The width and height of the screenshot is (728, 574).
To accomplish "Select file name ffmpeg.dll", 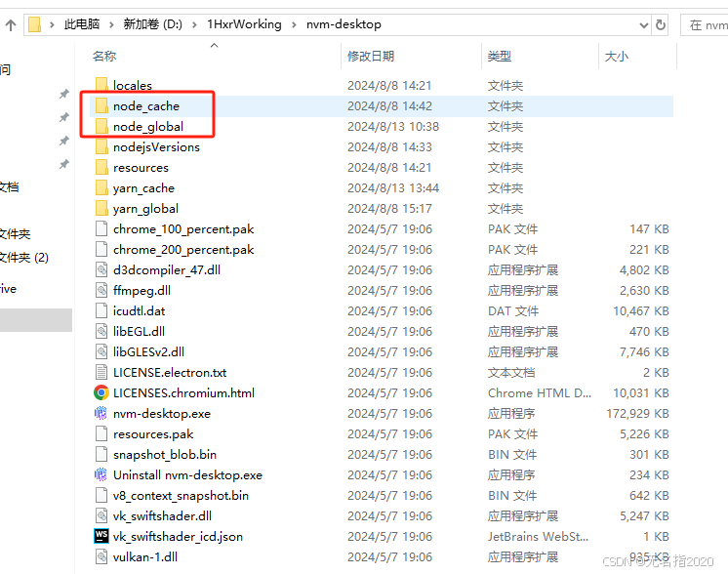I will coord(142,290).
